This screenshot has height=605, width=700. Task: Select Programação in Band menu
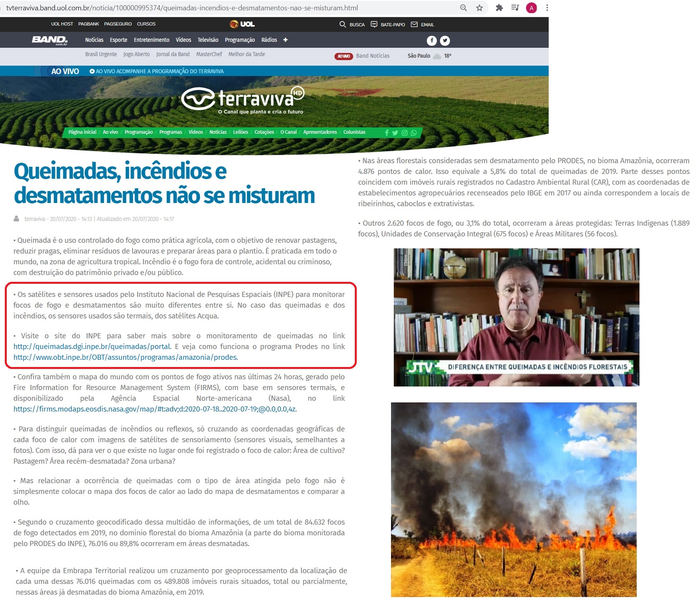[240, 40]
